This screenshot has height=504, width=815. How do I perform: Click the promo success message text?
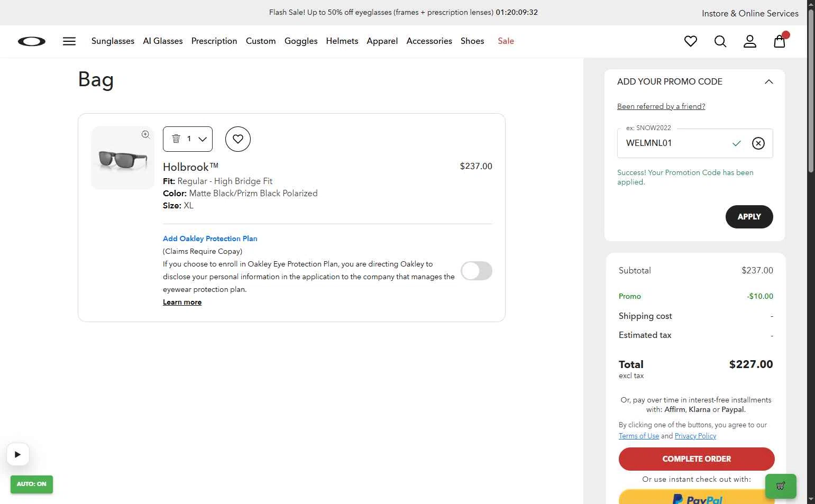pyautogui.click(x=685, y=177)
